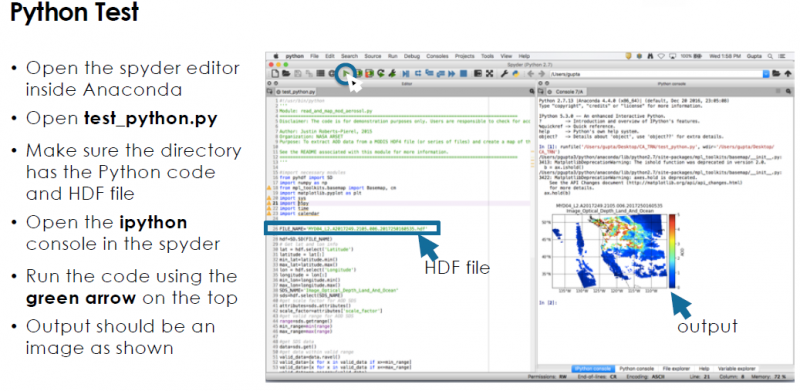Open a file using the toolbar folder icon

[286, 74]
